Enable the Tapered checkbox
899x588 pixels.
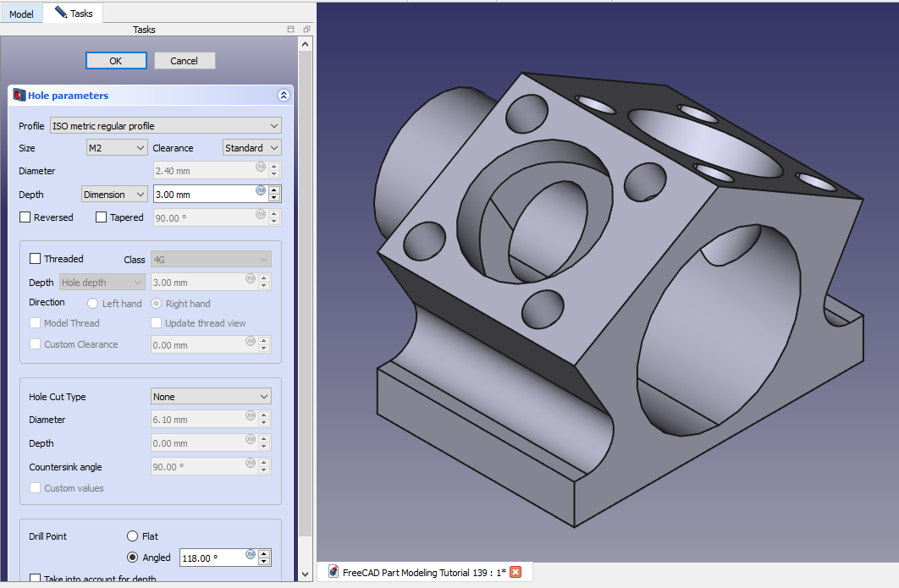coord(102,217)
